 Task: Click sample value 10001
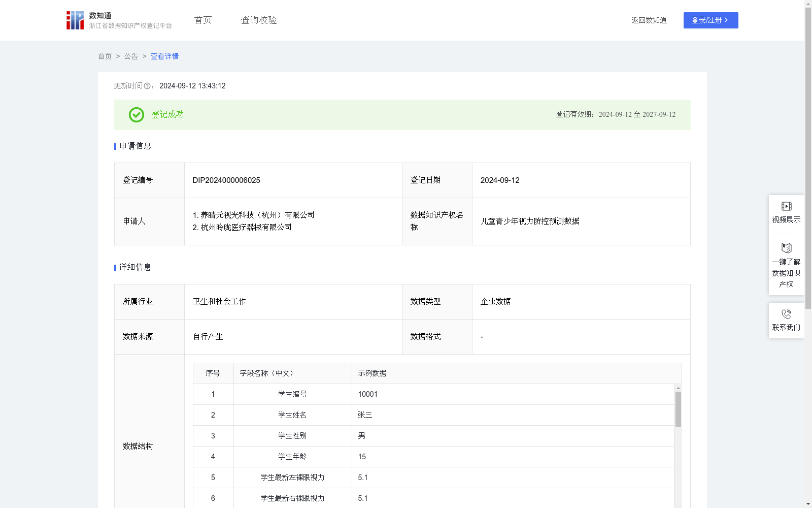[x=367, y=394]
